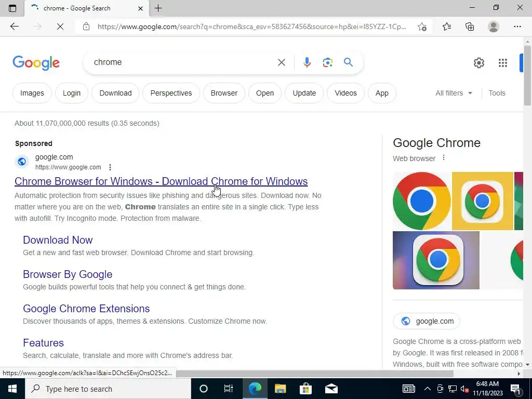The width and height of the screenshot is (532, 399).
Task: Open ad options for sponsored result
Action: [x=110, y=167]
